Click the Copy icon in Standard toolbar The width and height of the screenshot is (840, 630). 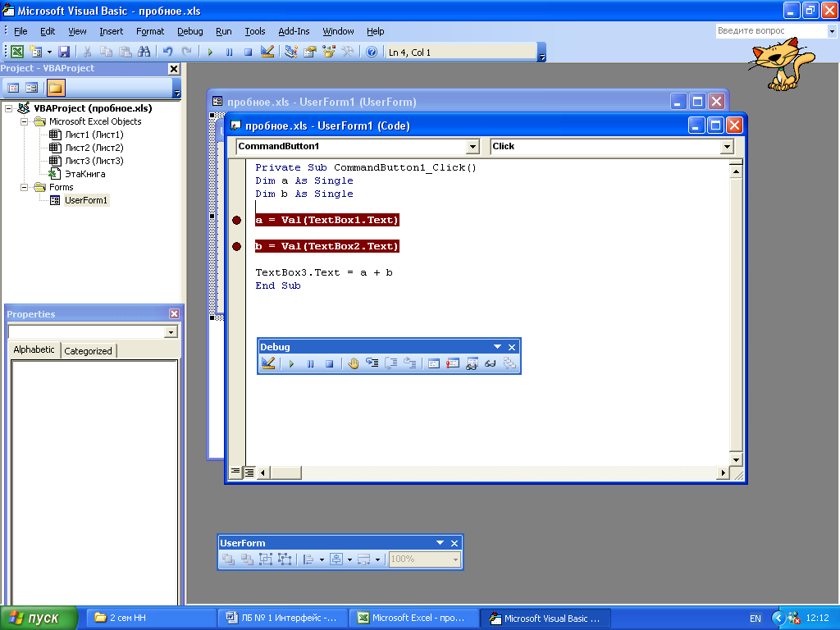tap(106, 52)
